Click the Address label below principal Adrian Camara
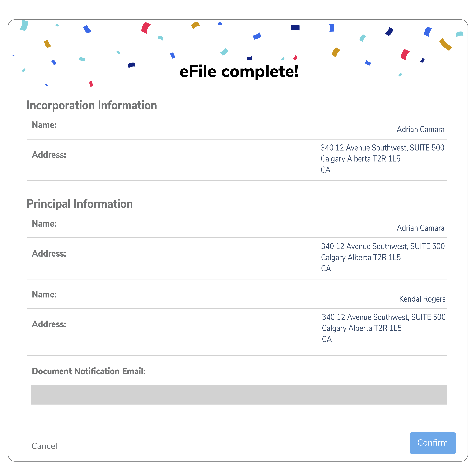476x476 pixels. (49, 253)
